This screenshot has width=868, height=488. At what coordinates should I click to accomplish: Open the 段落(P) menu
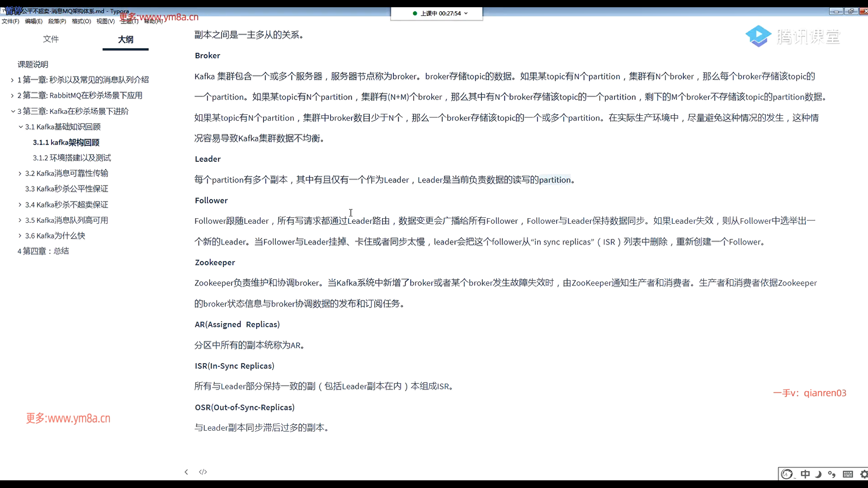[57, 21]
